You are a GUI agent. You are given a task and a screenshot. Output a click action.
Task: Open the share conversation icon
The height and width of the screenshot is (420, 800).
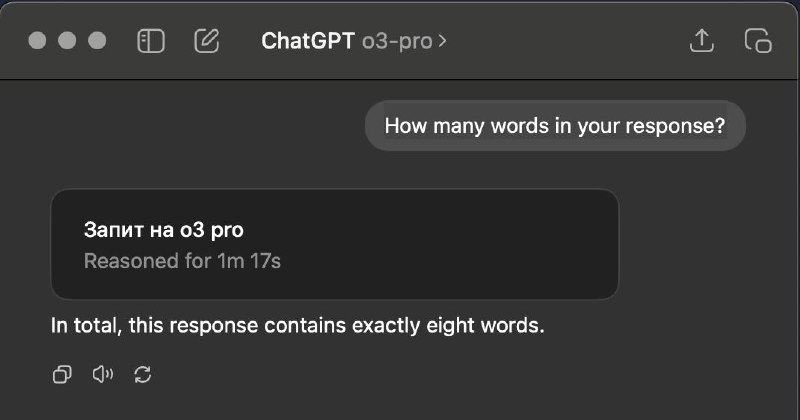tap(702, 40)
